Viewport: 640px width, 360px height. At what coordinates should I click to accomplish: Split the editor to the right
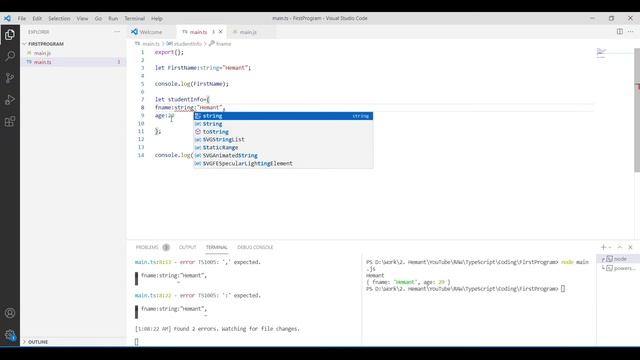620,31
